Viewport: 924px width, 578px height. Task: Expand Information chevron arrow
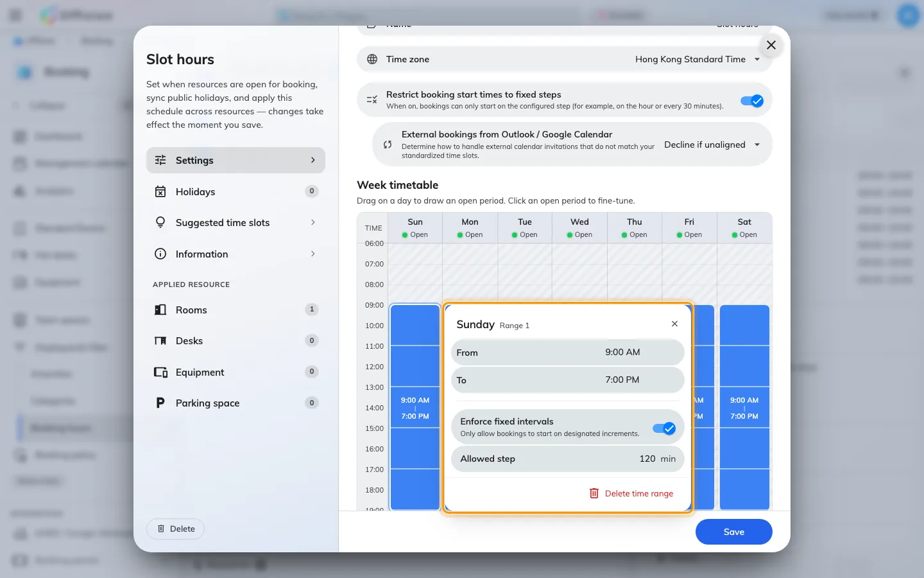[313, 254]
